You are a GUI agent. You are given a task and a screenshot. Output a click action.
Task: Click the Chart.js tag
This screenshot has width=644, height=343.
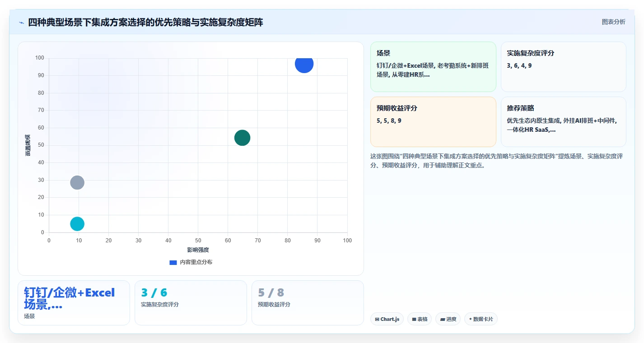pyautogui.click(x=387, y=319)
